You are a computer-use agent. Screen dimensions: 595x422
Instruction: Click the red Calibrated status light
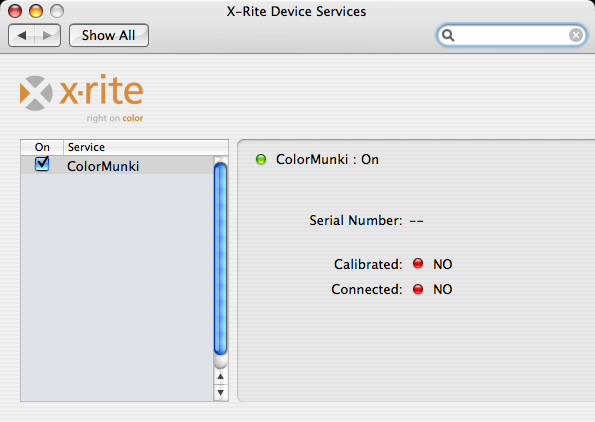coord(418,263)
